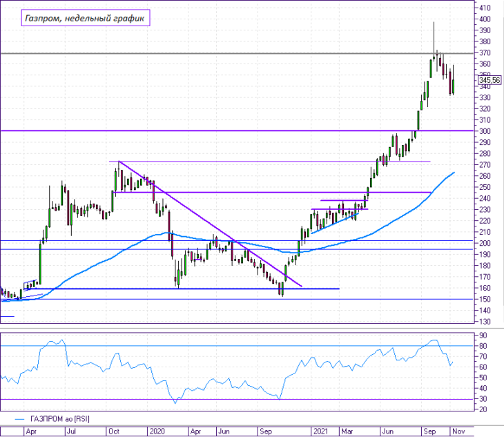504x437 pixels.
Task: Click the 'ГАЗПРОМ ао [RSI]' legend entry
Action: pos(60,419)
